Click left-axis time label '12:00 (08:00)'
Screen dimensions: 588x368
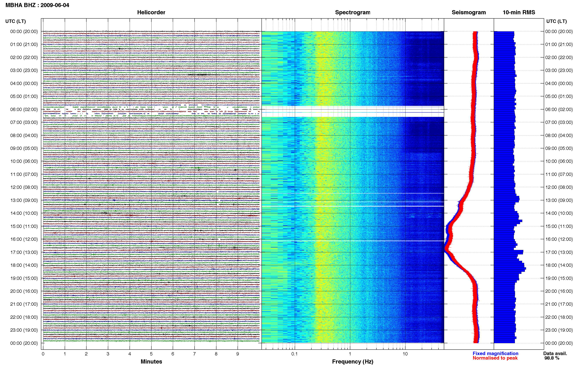point(24,187)
